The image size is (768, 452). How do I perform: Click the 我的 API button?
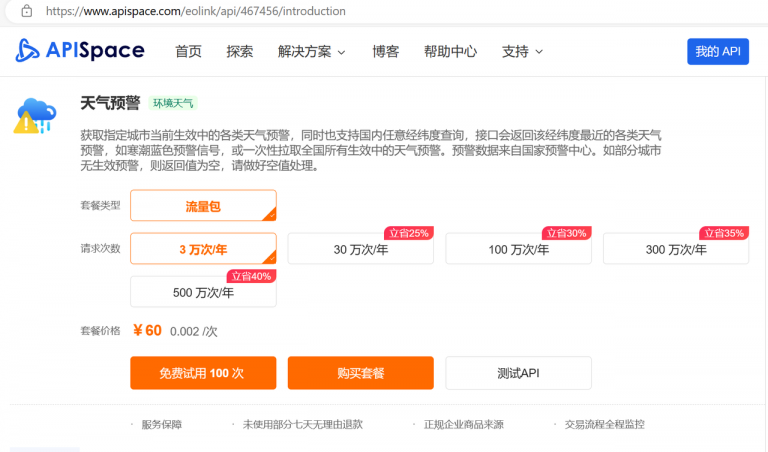pos(717,51)
